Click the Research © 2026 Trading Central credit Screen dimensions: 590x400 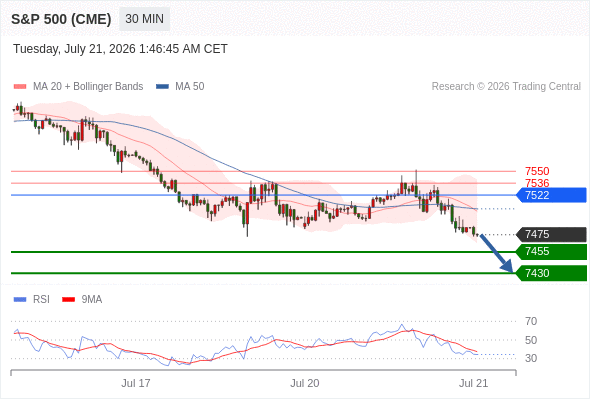coord(506,87)
